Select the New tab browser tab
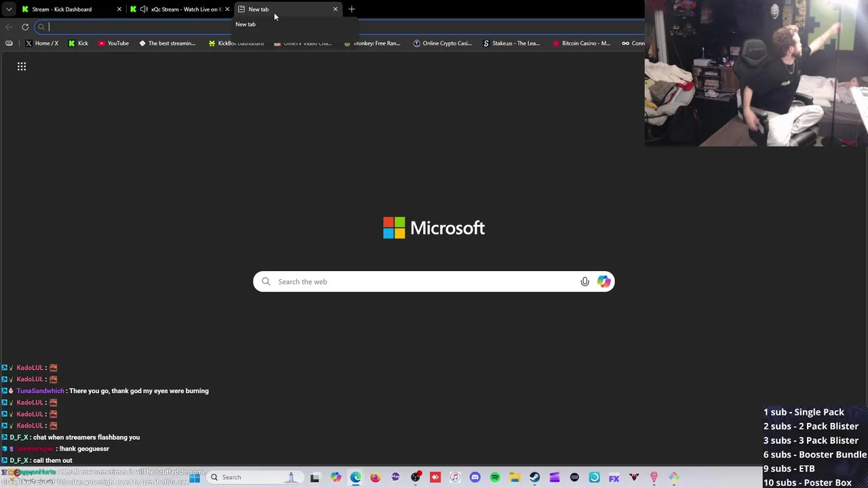Viewport: 868px width, 488px height. (x=288, y=9)
